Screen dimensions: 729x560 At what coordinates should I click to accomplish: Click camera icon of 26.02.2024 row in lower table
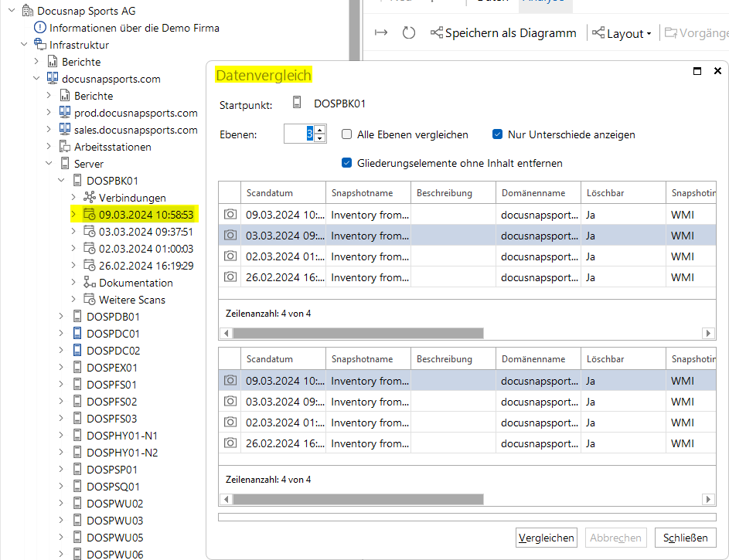(x=230, y=443)
